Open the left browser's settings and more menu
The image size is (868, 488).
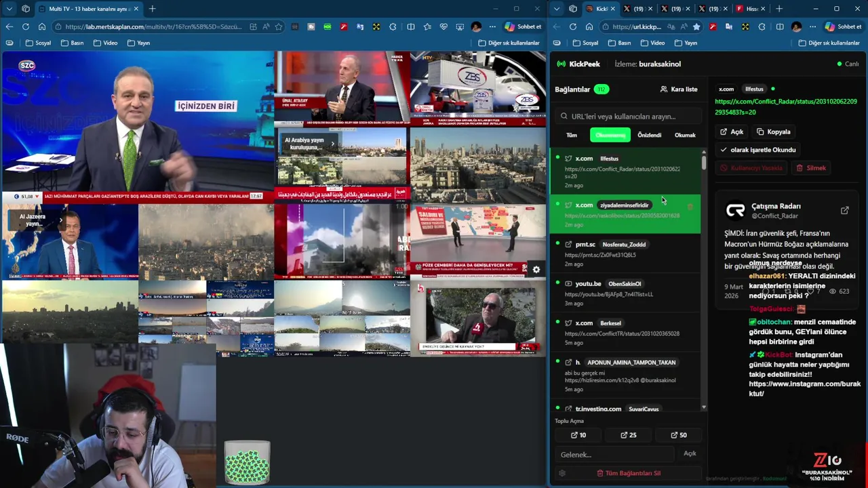(492, 26)
